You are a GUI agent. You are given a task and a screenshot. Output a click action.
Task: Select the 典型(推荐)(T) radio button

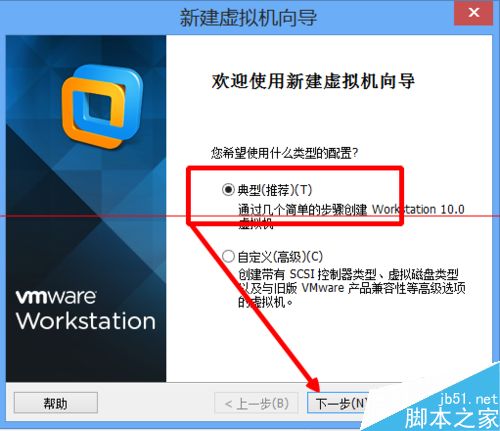tap(228, 190)
